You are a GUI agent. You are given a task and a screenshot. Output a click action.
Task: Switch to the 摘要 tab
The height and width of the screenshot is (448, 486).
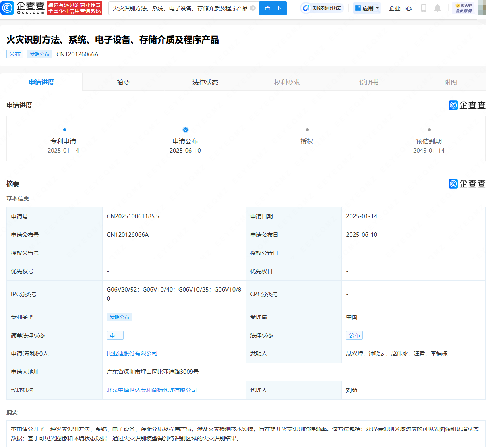pyautogui.click(x=123, y=82)
